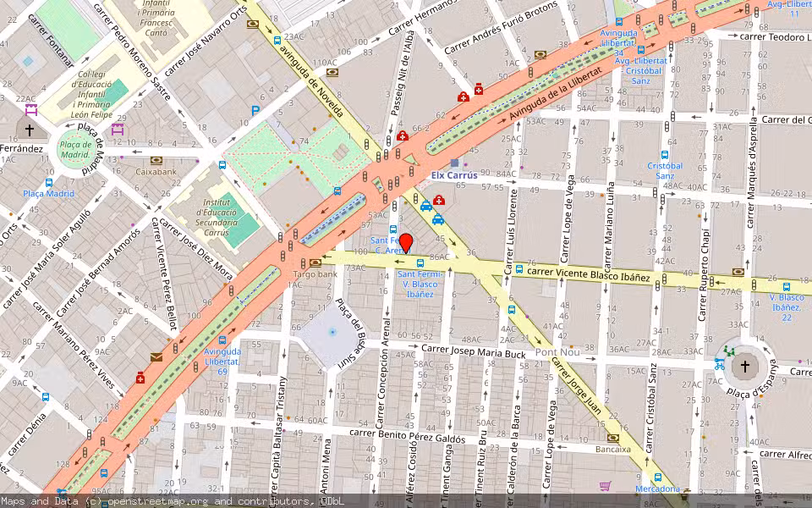Click the pharmacy cross icon near Eix Carrús
This screenshot has width=812, height=508.
438,198
